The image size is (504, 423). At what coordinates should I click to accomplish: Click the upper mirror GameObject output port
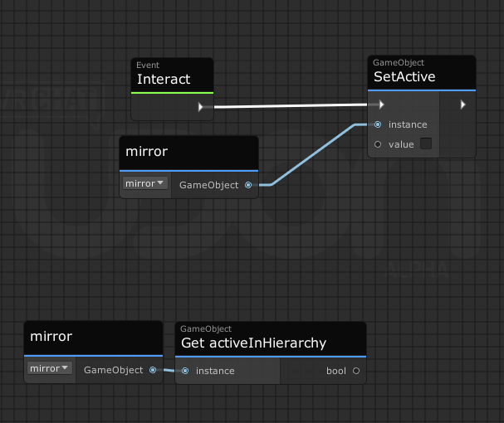[248, 185]
